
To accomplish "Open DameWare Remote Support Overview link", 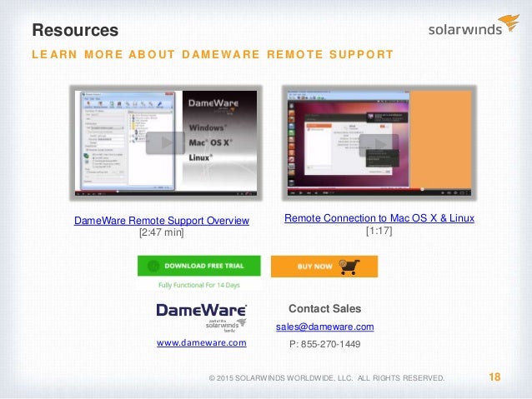I will pyautogui.click(x=162, y=221).
